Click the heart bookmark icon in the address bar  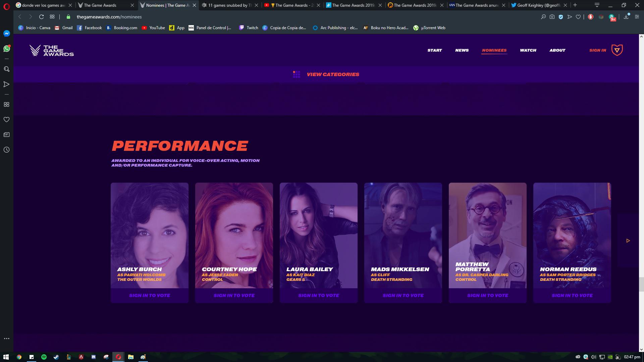pyautogui.click(x=578, y=17)
